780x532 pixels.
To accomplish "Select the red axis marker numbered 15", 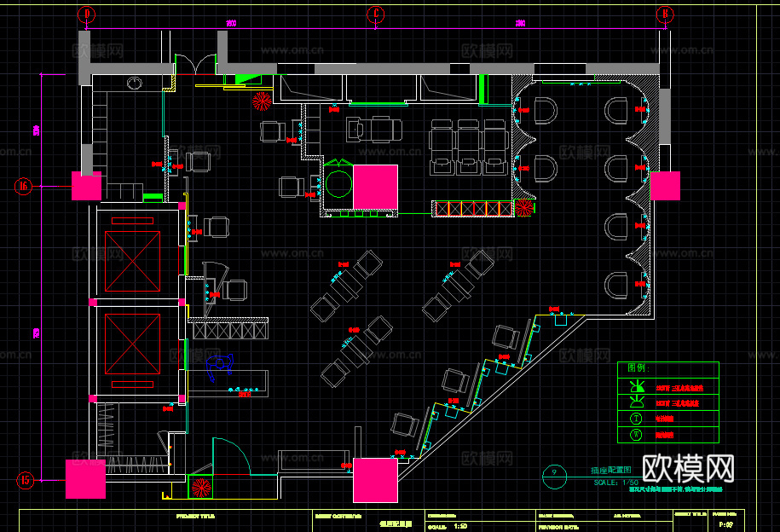I will [24, 480].
